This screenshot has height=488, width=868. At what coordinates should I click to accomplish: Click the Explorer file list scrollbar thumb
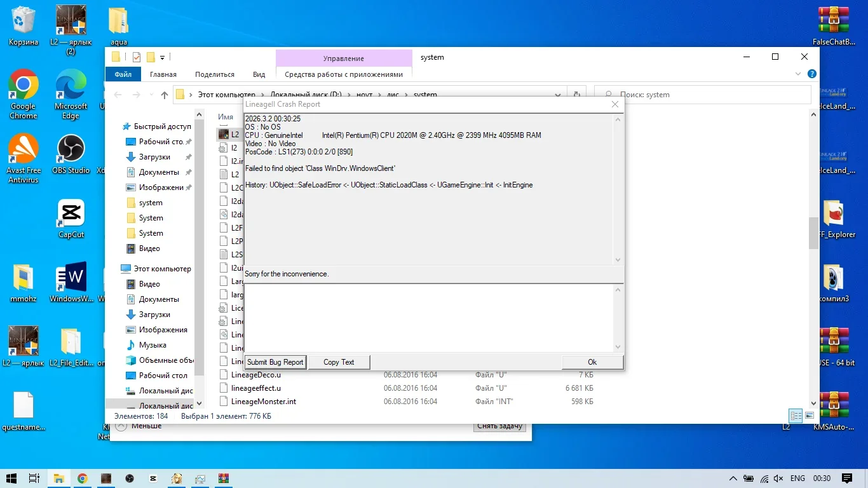pos(814,233)
